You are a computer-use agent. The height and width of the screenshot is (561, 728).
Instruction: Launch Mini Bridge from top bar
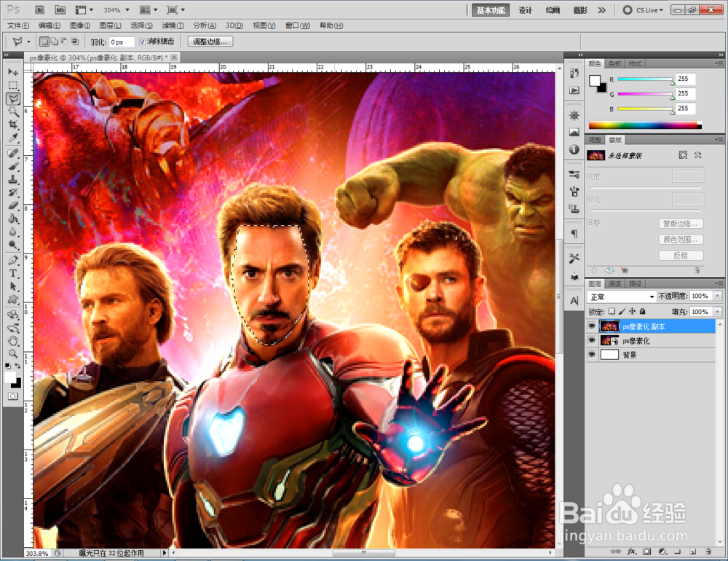(60, 9)
